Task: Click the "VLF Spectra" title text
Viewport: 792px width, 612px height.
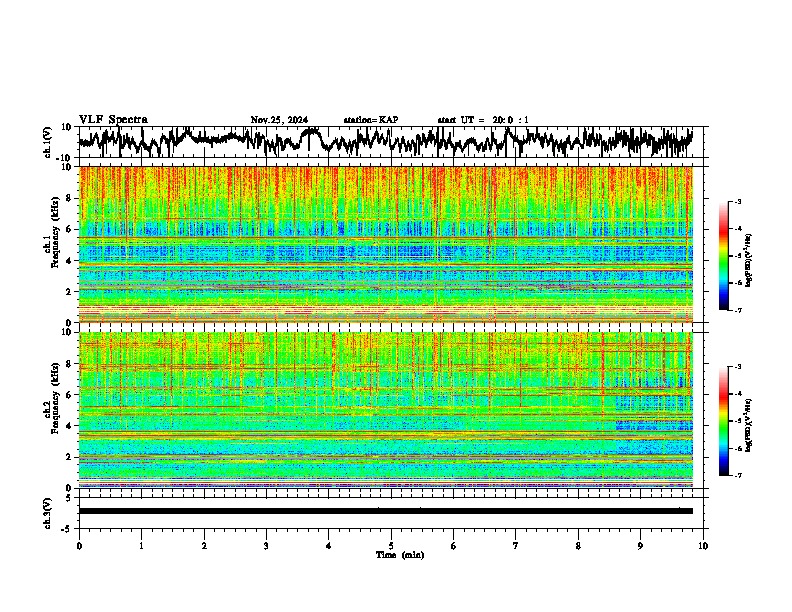Action: pos(113,120)
